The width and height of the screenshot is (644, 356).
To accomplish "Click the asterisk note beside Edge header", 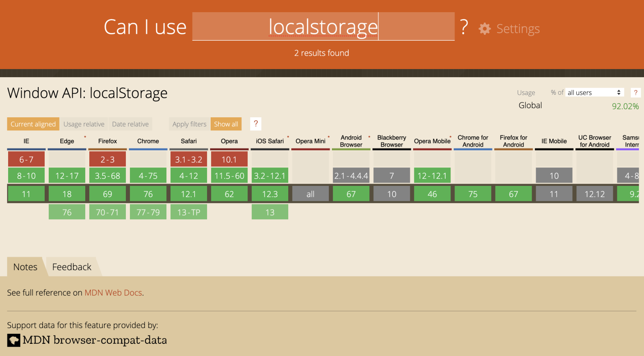I will (x=85, y=136).
